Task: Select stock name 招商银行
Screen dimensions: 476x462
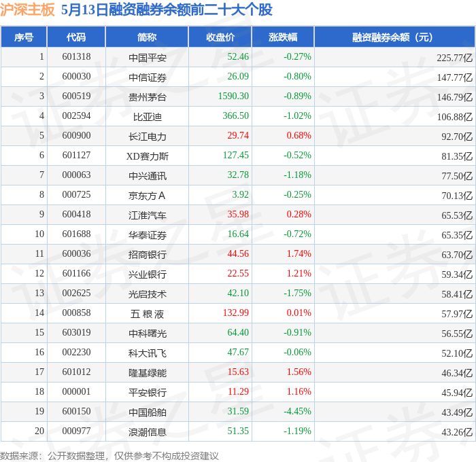Action: click(x=148, y=255)
